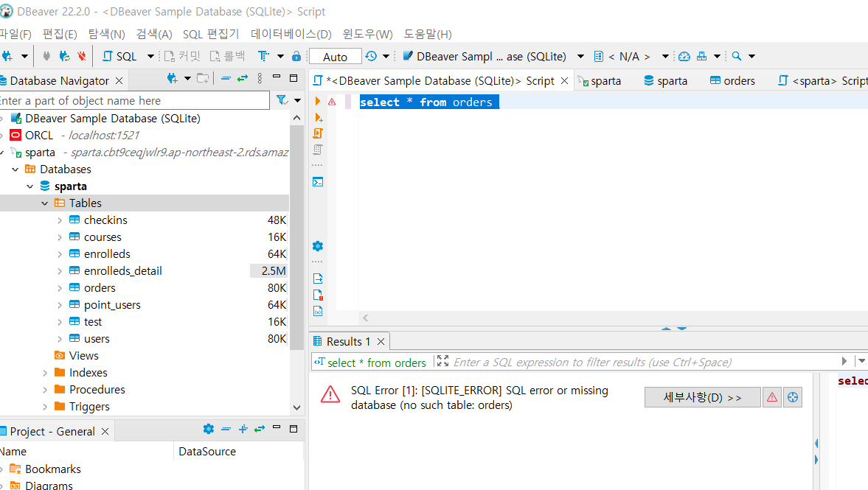
Task: Click the Connect plug icon in toolbar
Action: [x=46, y=56]
